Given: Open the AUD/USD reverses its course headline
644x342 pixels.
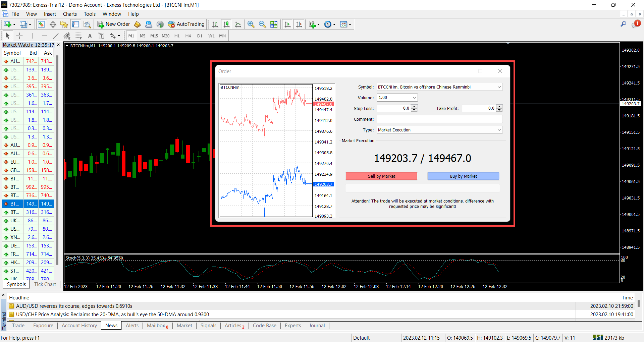Looking at the screenshot, I should [x=74, y=306].
